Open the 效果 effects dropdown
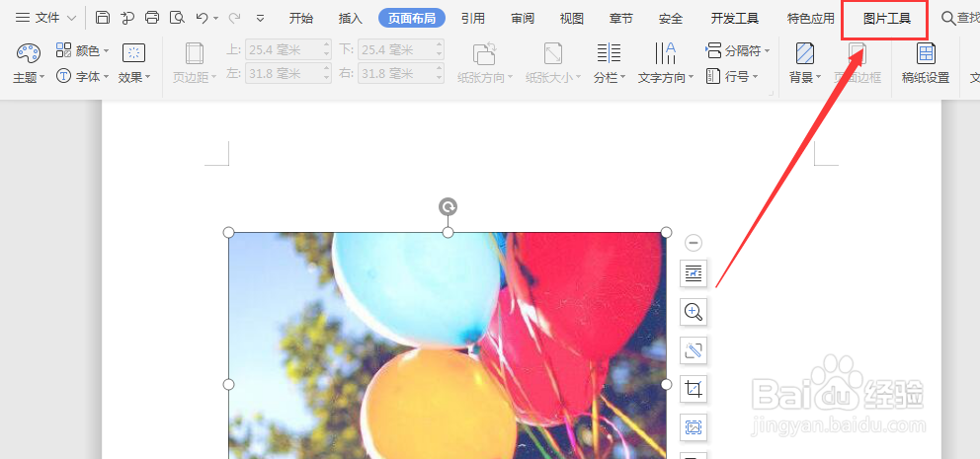The height and width of the screenshot is (459, 980). 133,64
